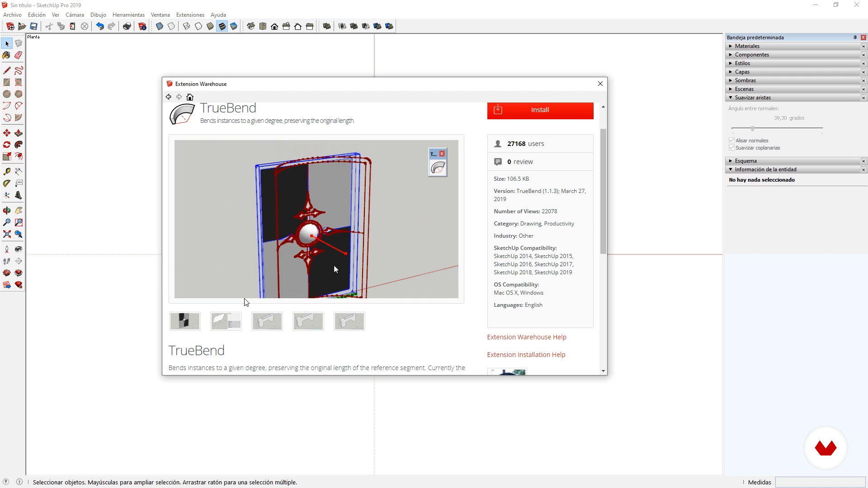Open the Extensiones menu
Image resolution: width=868 pixels, height=488 pixels.
[190, 15]
